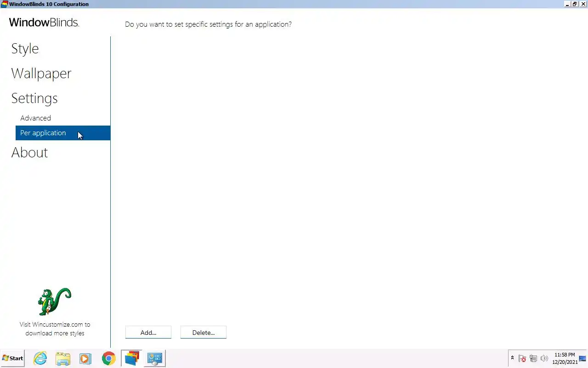Open File Explorer folder taskbar icon

[63, 358]
